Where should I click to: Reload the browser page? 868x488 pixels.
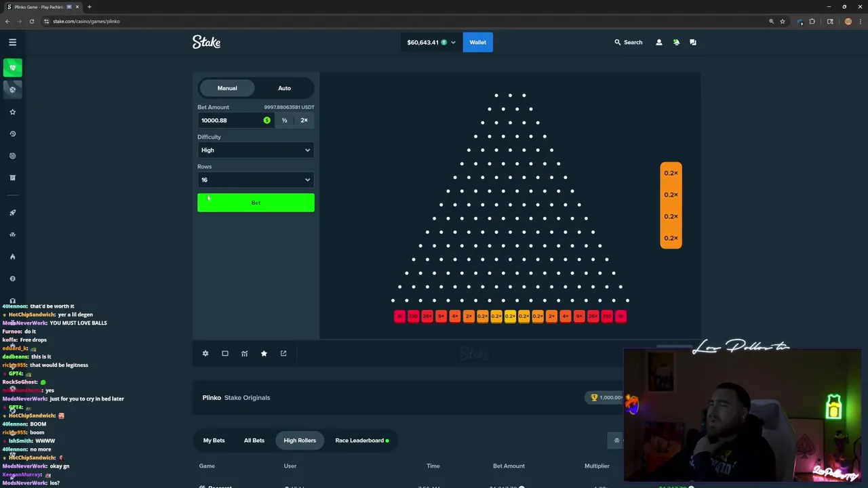[31, 21]
